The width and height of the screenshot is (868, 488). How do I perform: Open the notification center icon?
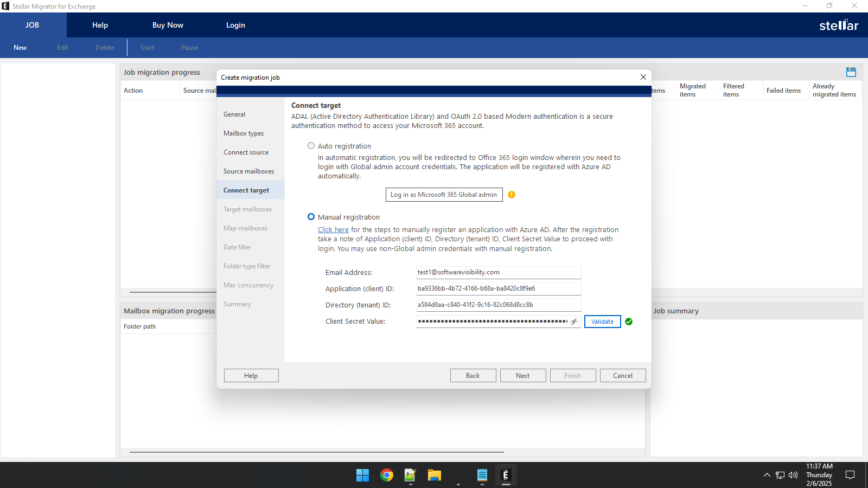(x=850, y=475)
